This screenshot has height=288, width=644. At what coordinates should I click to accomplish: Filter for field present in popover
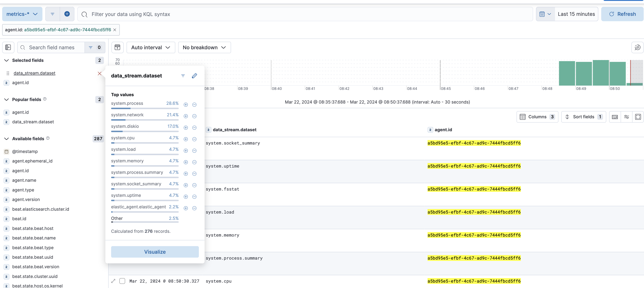183,76
